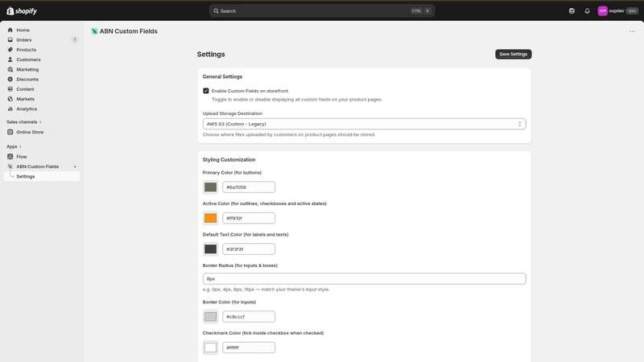Open the Upload Storage Destination dropdown
Image resolution: width=644 pixels, height=362 pixels.
tap(365, 124)
